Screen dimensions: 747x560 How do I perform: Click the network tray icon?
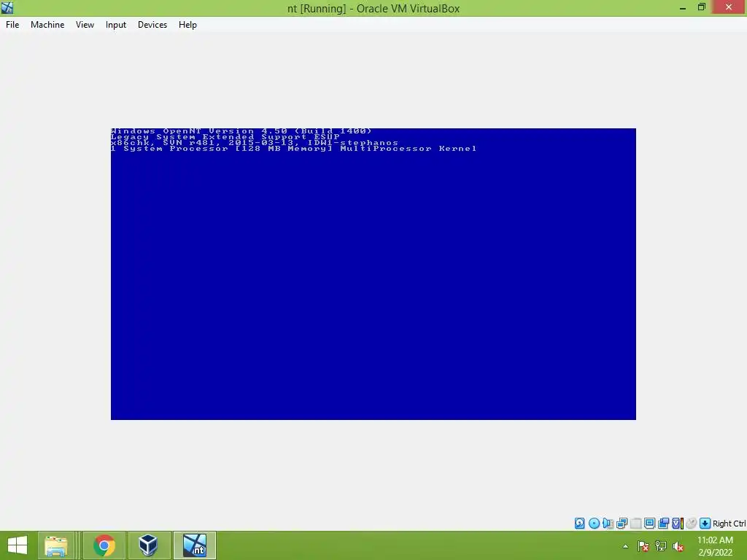pos(660,546)
